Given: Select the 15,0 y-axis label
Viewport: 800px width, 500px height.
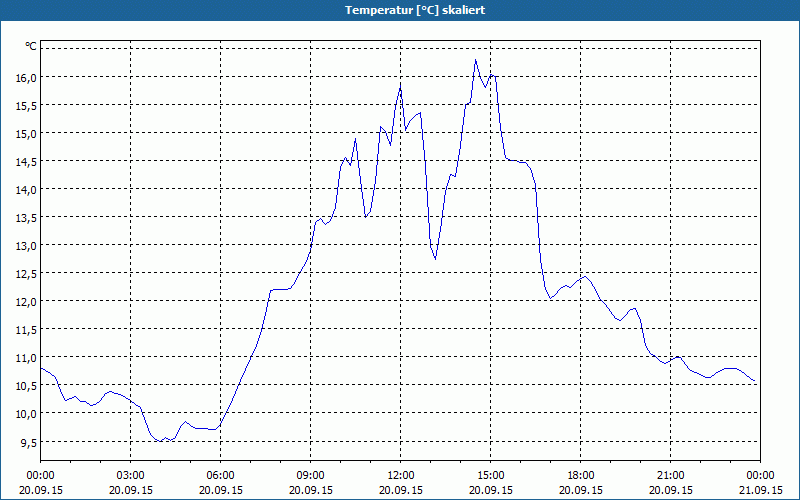Looking at the screenshot, I should [x=26, y=134].
